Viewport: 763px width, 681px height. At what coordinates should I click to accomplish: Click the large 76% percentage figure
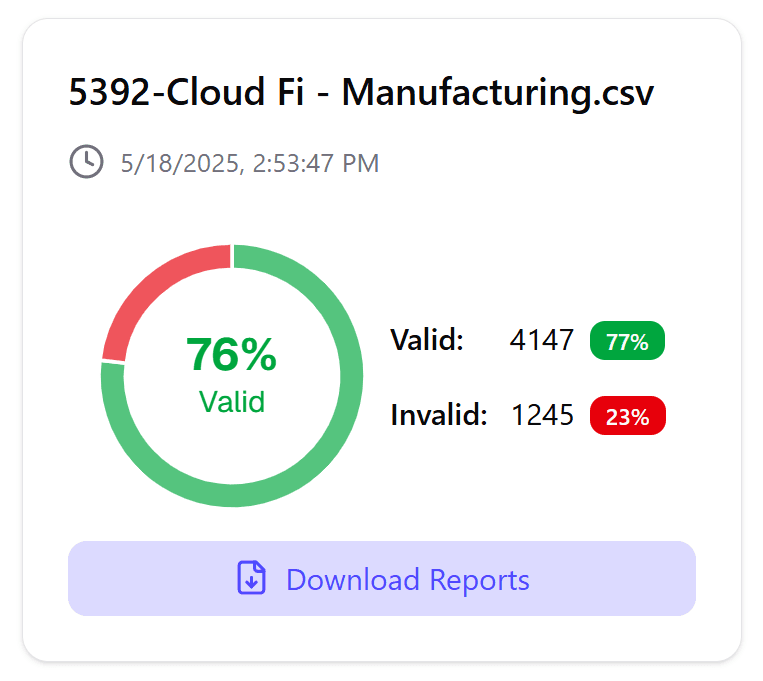(x=232, y=354)
